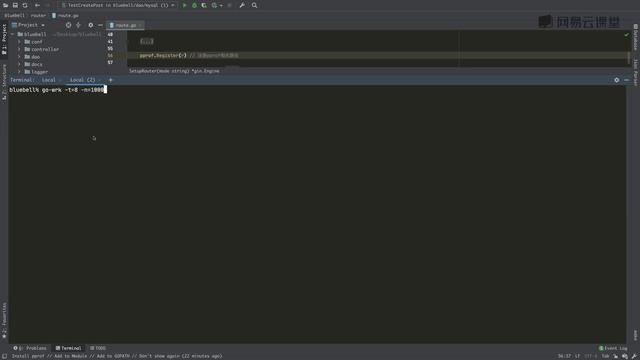640x360 pixels.
Task: Click the bluebell breadcrumb
Action: [x=14, y=16]
